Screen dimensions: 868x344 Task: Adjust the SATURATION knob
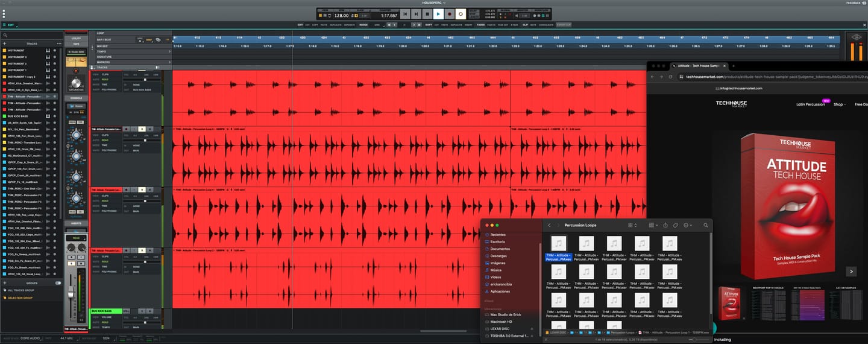click(76, 82)
